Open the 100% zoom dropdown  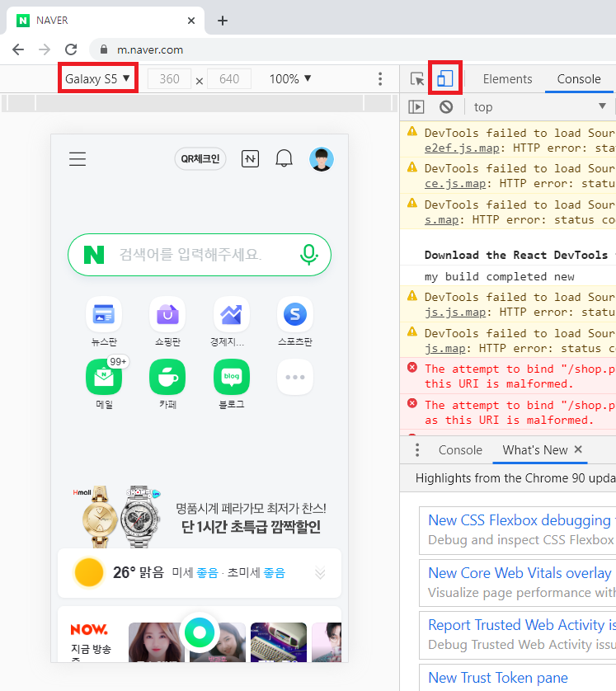[x=290, y=79]
